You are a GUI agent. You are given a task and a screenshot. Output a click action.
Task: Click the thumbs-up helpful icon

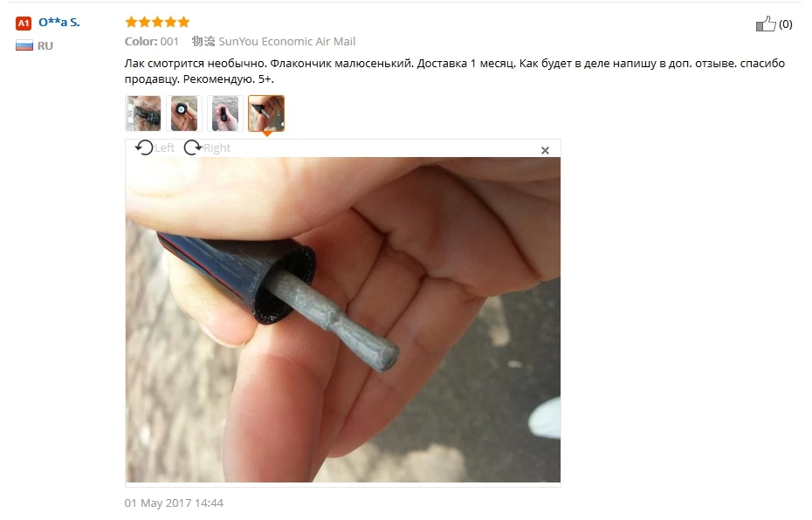[x=766, y=24]
